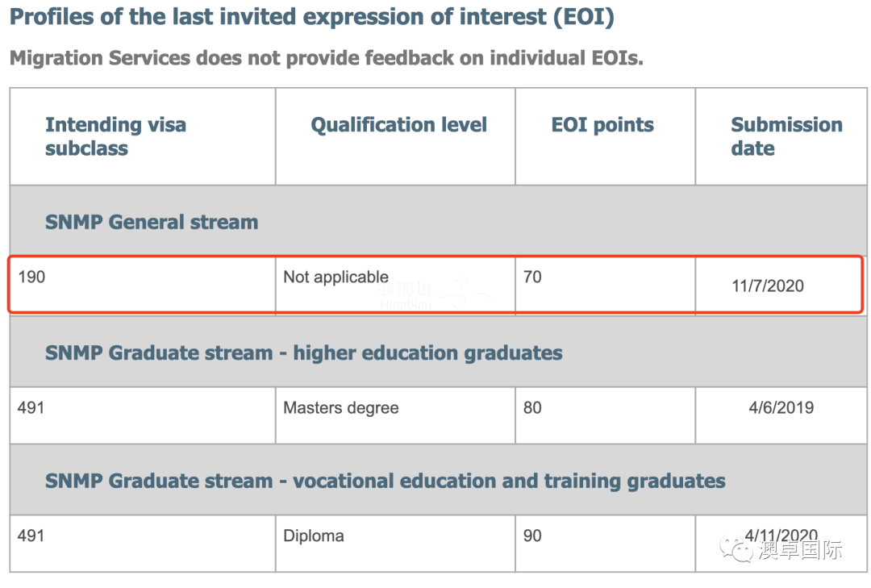
Task: Click the higher education graduates section heading
Action: point(303,353)
